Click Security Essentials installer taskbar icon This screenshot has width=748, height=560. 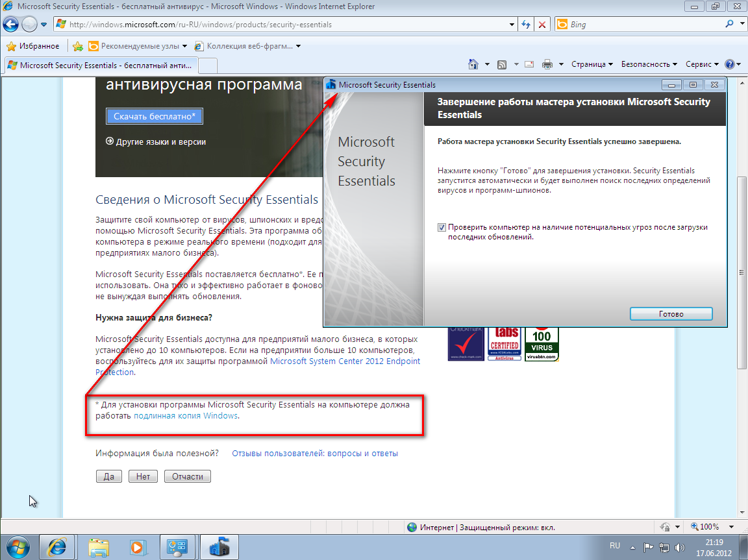coord(219,547)
